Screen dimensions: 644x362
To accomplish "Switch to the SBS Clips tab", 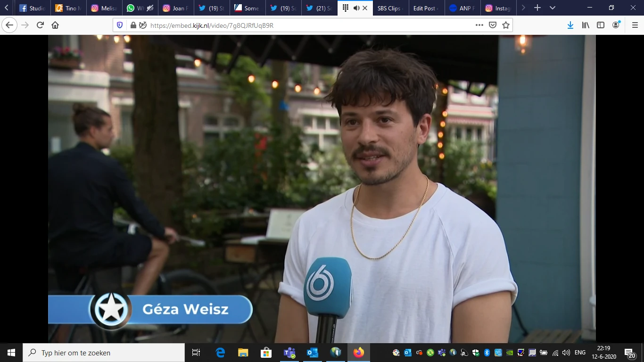I will pos(389,8).
